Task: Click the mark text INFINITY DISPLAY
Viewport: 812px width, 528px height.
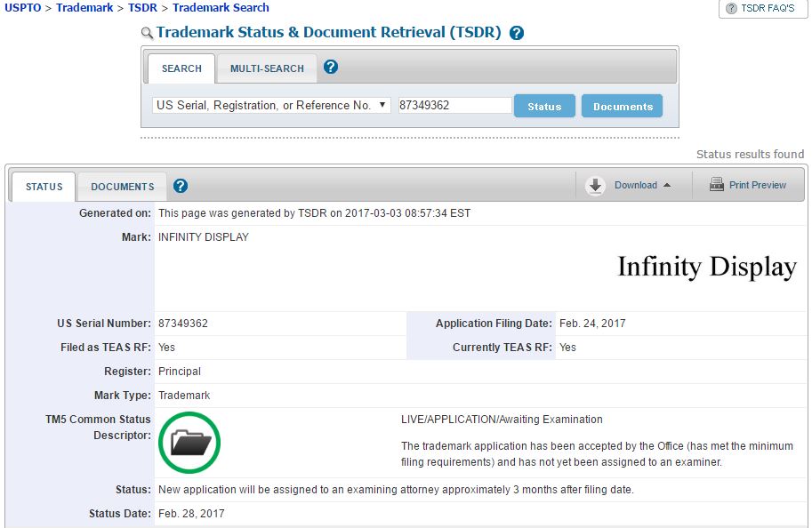Action: tap(204, 237)
